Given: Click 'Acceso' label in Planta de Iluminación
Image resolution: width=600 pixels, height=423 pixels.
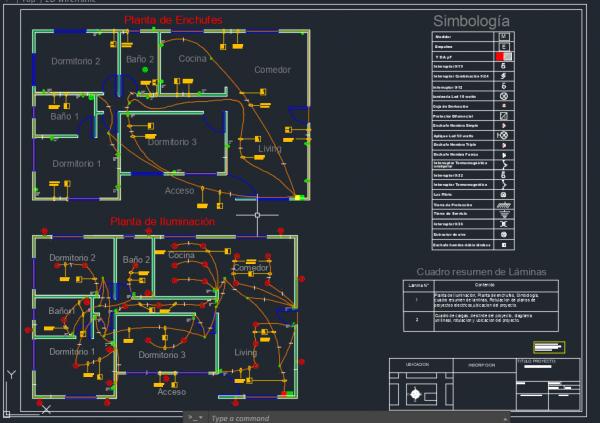Looking at the screenshot, I should click(x=171, y=392).
